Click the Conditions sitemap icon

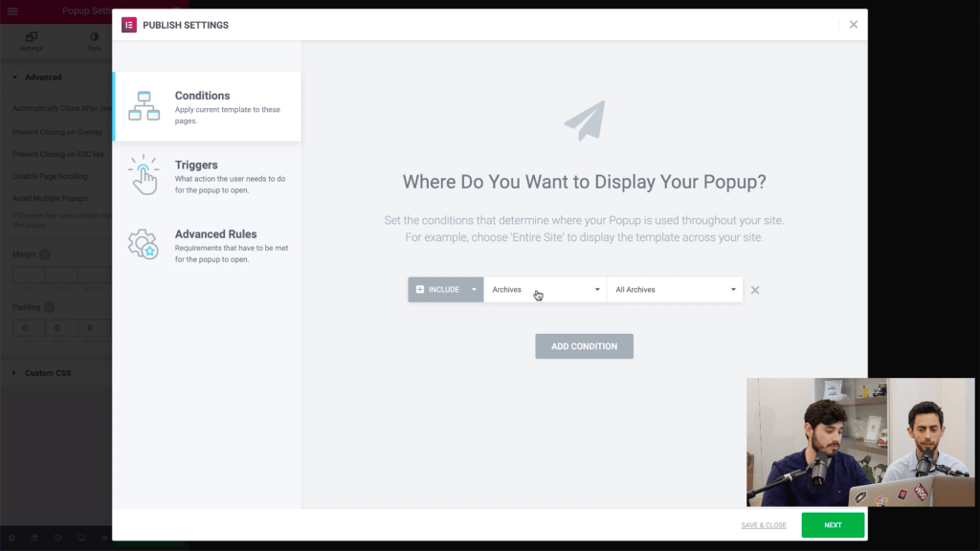[x=144, y=105]
